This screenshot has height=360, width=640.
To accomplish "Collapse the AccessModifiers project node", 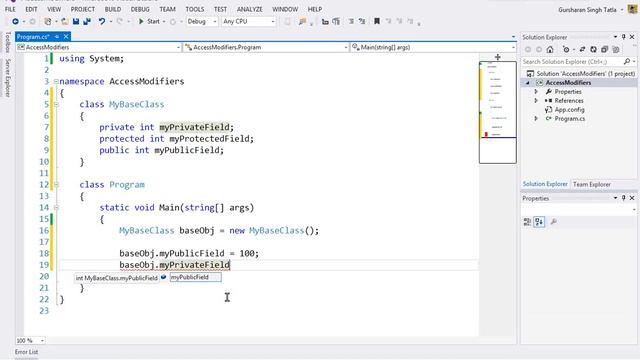I will [x=527, y=83].
